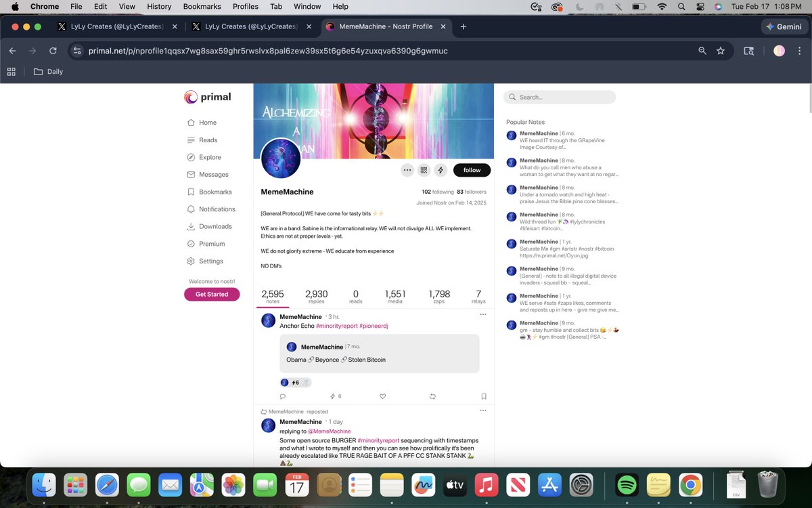The width and height of the screenshot is (812, 508).
Task: Click the primal logo
Action: click(208, 98)
